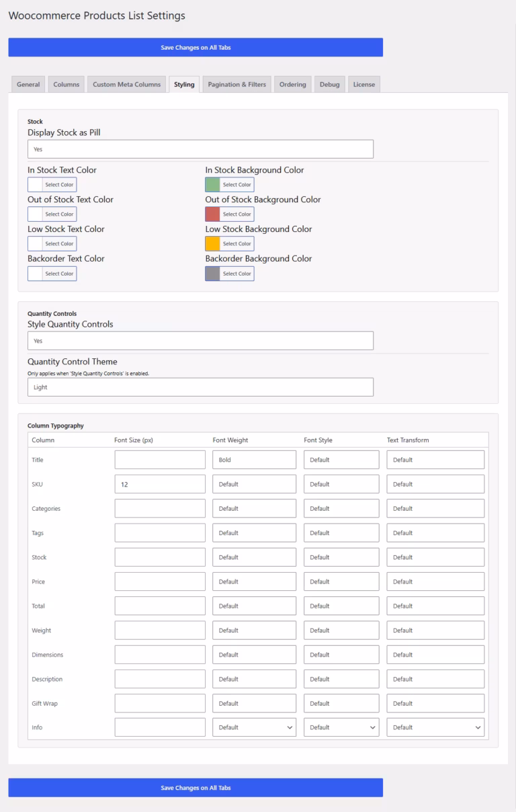Image resolution: width=516 pixels, height=812 pixels.
Task: Open SKU text transform dropdown
Action: click(x=435, y=484)
